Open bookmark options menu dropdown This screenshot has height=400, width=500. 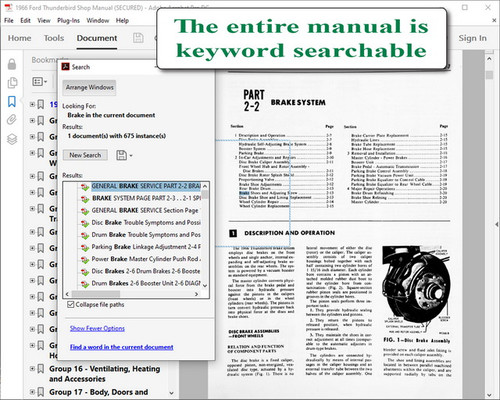[40, 81]
